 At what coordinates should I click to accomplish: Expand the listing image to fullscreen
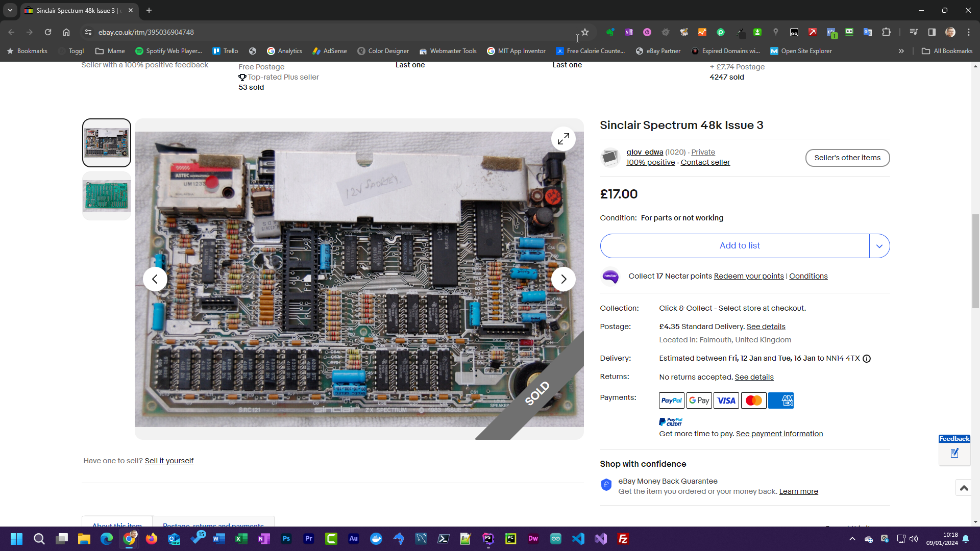point(563,139)
